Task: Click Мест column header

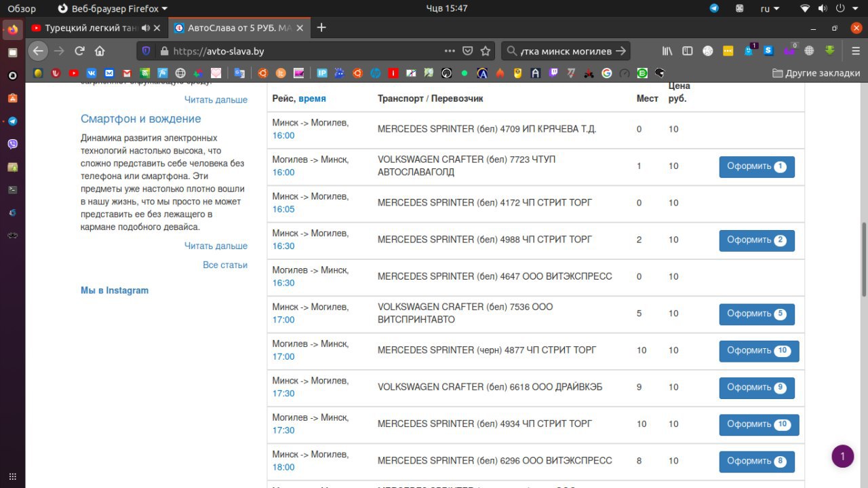Action: (647, 98)
